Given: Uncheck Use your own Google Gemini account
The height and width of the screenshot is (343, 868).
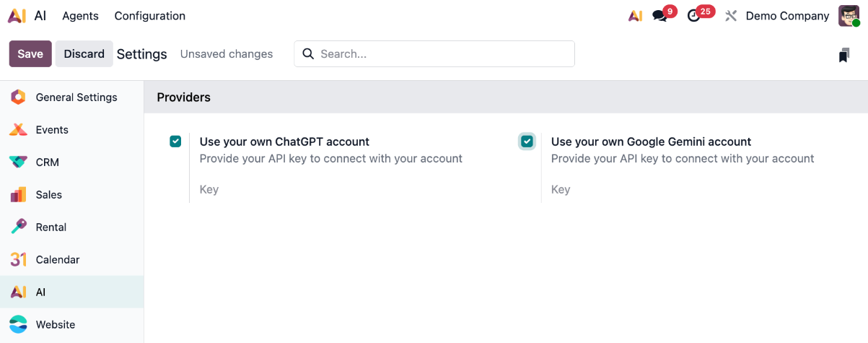Looking at the screenshot, I should coord(527,142).
